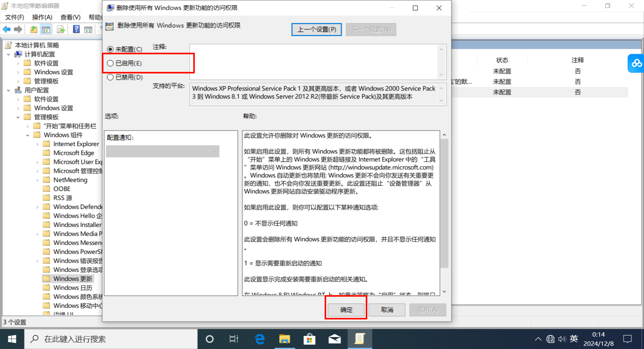Switch input method via 英 indicator
The height and width of the screenshot is (349, 644).
pos(574,339)
